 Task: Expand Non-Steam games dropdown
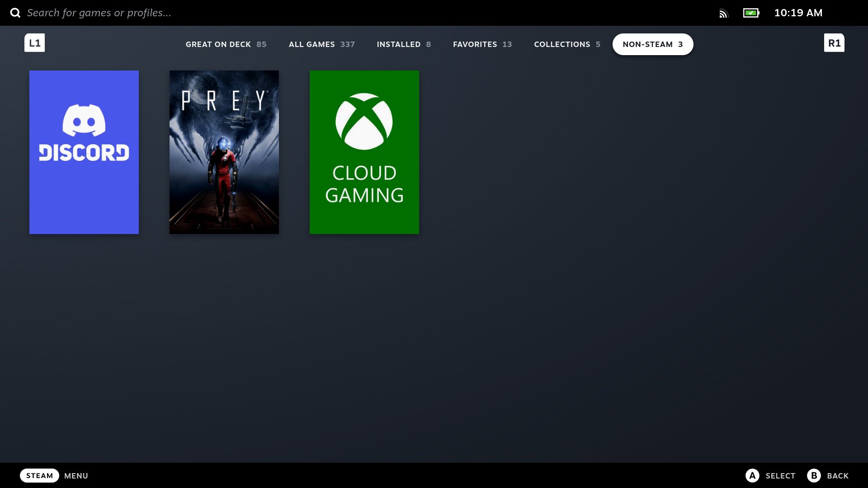(653, 44)
